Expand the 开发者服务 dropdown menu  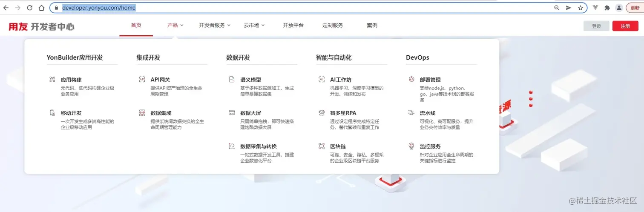(215, 25)
